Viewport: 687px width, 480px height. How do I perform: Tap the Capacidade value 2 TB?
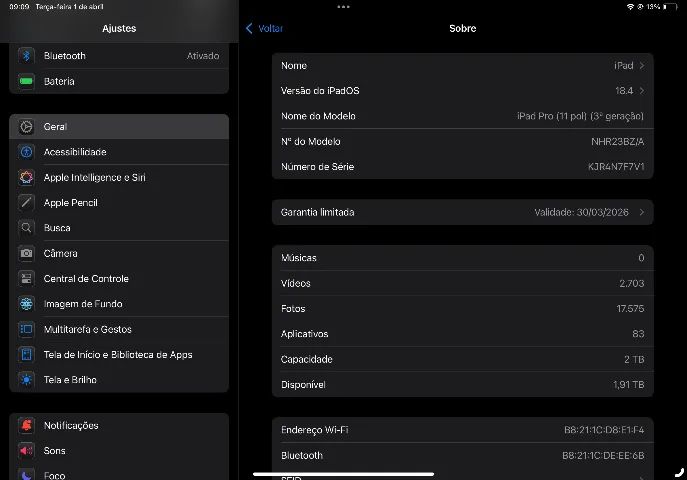coord(634,359)
